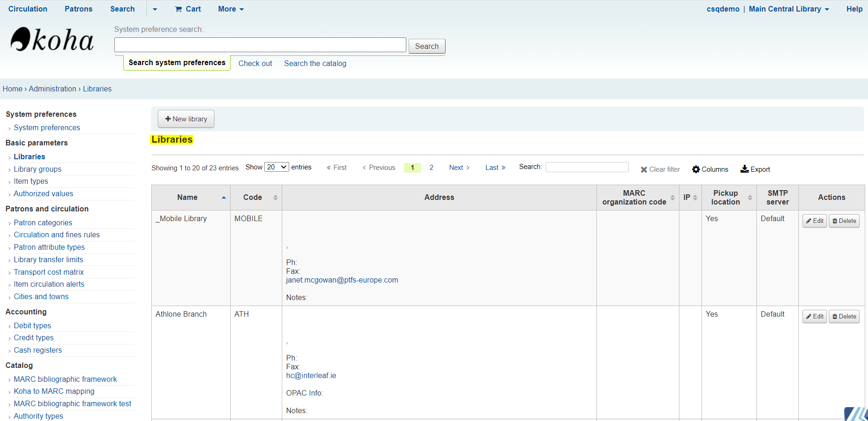
Task: Select entries-per-page Show dropdown
Action: (x=277, y=167)
